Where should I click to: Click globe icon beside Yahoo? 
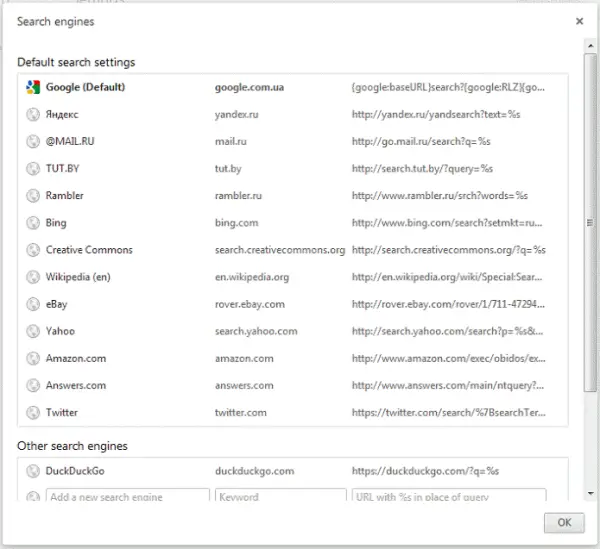click(33, 331)
